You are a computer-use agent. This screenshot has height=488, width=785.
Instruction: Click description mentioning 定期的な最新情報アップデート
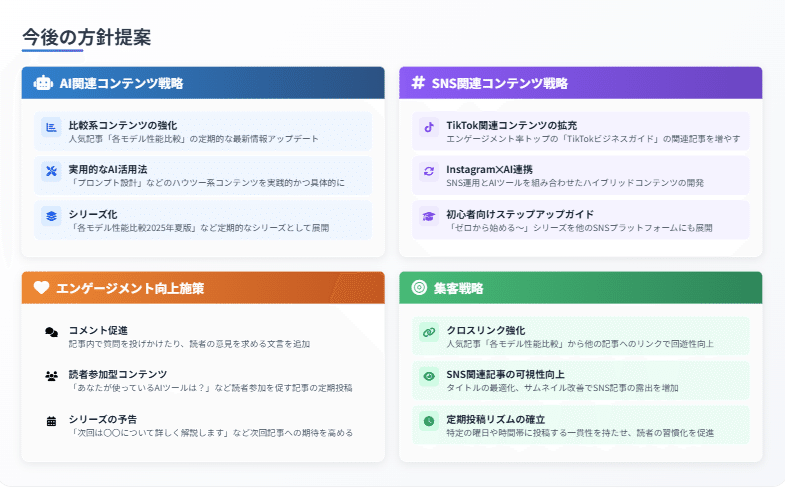coord(193,139)
